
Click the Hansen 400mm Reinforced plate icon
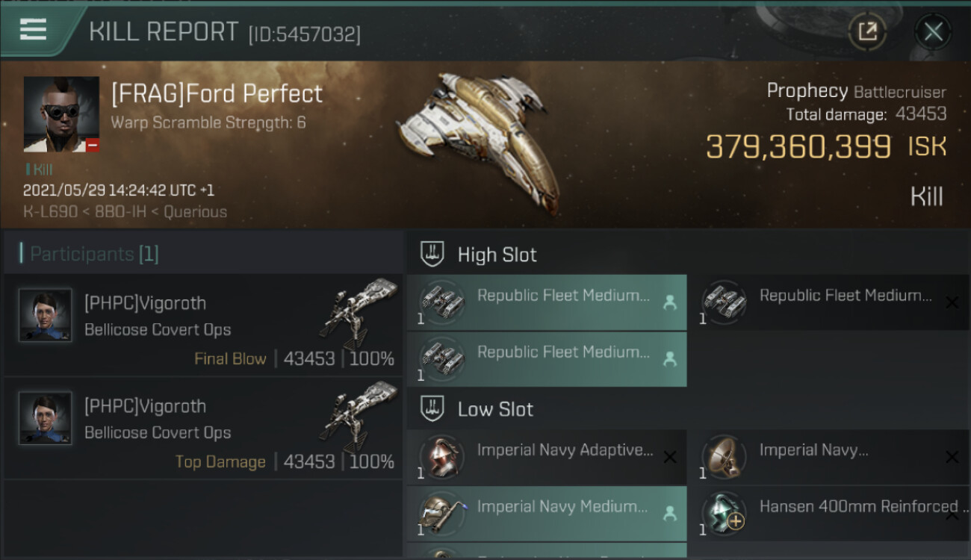(x=725, y=513)
